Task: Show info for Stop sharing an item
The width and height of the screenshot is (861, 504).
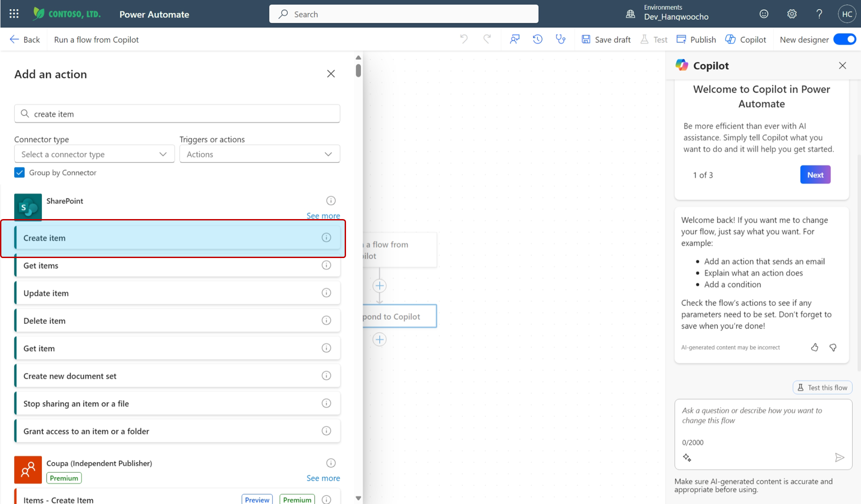Action: point(326,403)
